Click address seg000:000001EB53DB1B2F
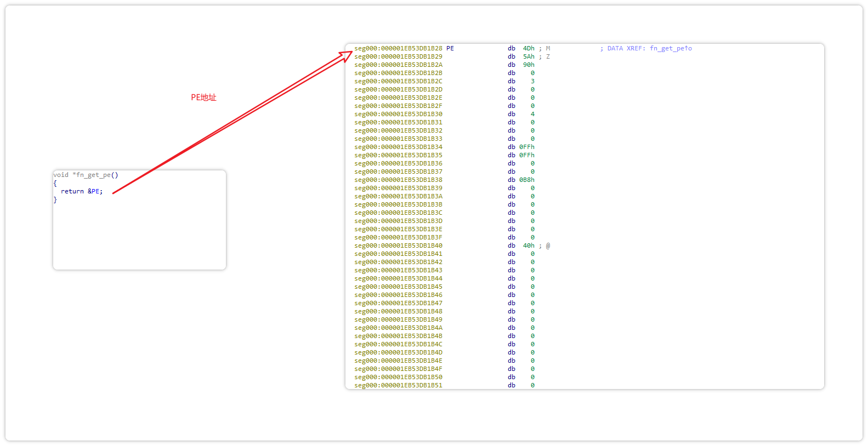868x446 pixels. coord(398,106)
